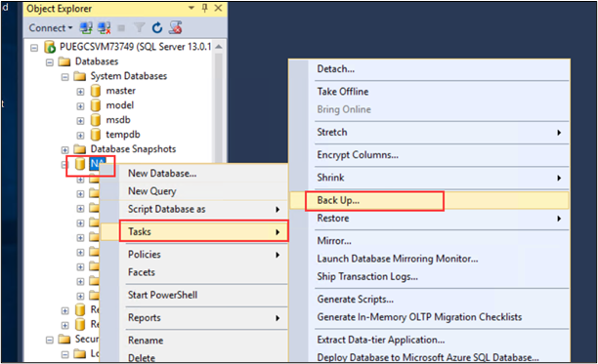This screenshot has width=598, height=364.
Task: Choose Encrypt Columns... menu item
Action: (430, 155)
